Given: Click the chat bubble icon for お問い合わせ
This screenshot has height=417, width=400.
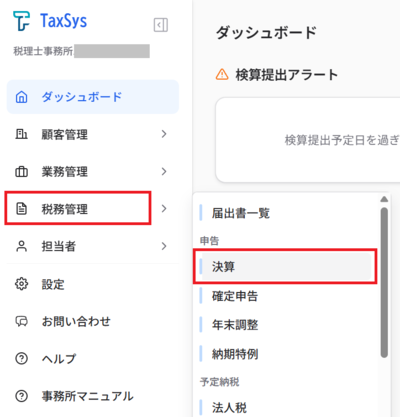Looking at the screenshot, I should click(22, 321).
